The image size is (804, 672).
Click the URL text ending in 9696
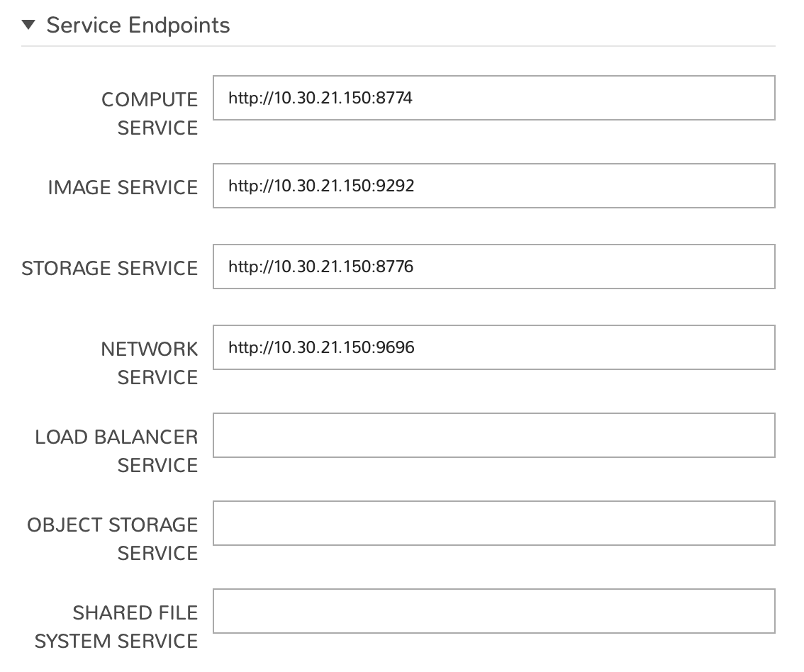[x=321, y=347]
